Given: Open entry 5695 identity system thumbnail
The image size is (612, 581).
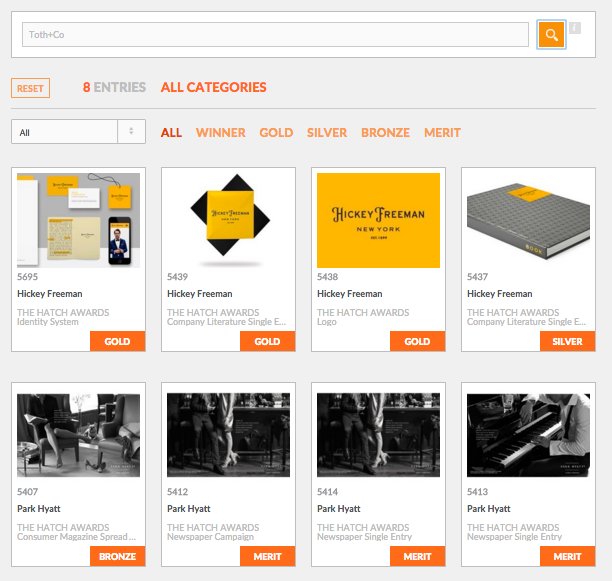Looking at the screenshot, I should point(78,220).
